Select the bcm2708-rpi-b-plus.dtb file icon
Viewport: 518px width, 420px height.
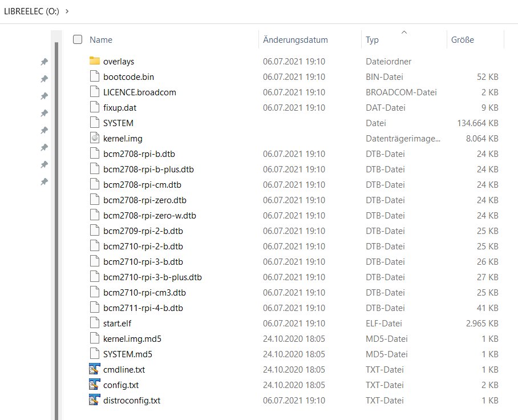(95, 168)
